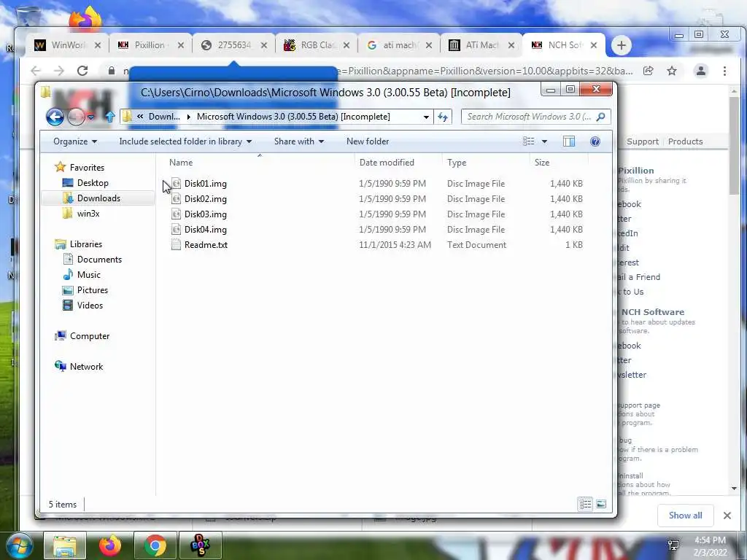Click the Explorer up-folder arrow icon
This screenshot has height=560, width=747.
click(x=110, y=117)
